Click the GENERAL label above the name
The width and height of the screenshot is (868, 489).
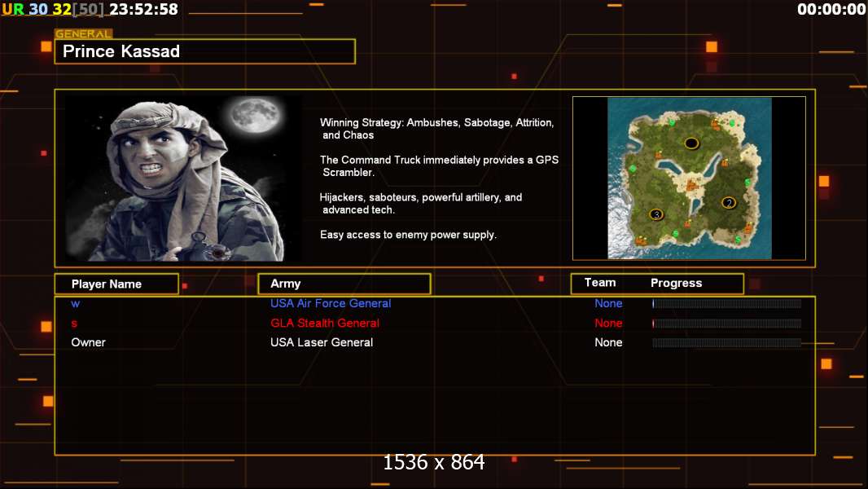click(x=83, y=33)
